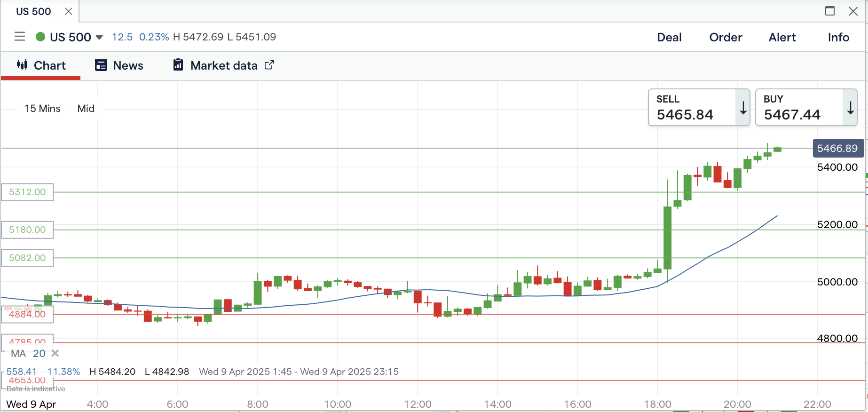Change the 15 Mins timeframe
Viewport: 868px width, 412px height.
point(42,109)
